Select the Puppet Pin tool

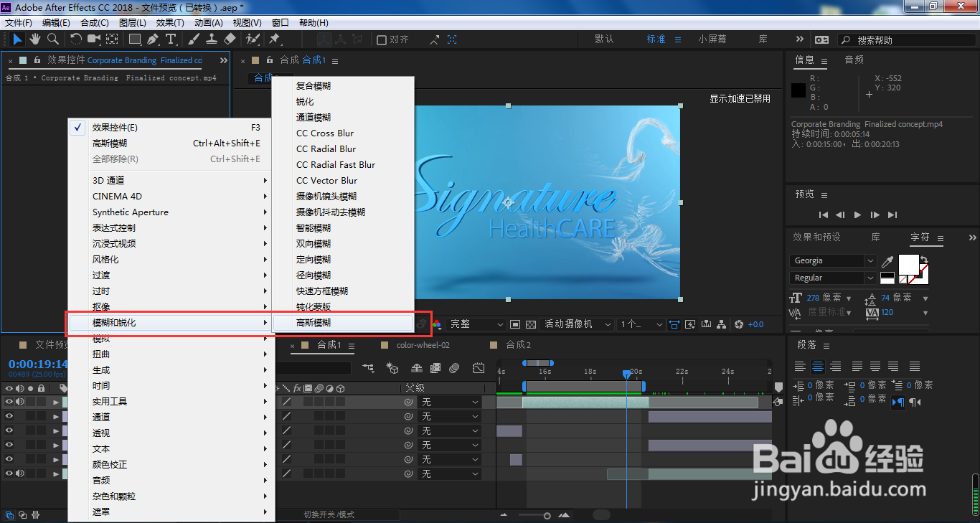click(x=275, y=39)
